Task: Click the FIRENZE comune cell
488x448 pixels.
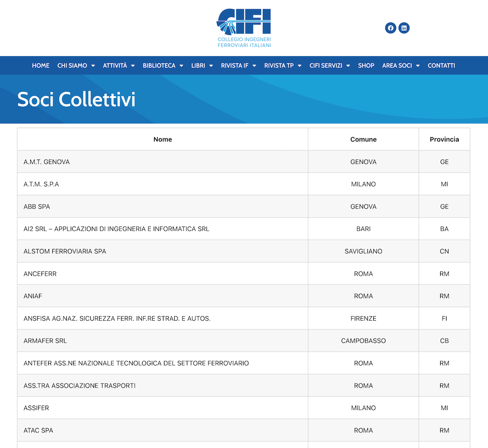Action: click(364, 319)
